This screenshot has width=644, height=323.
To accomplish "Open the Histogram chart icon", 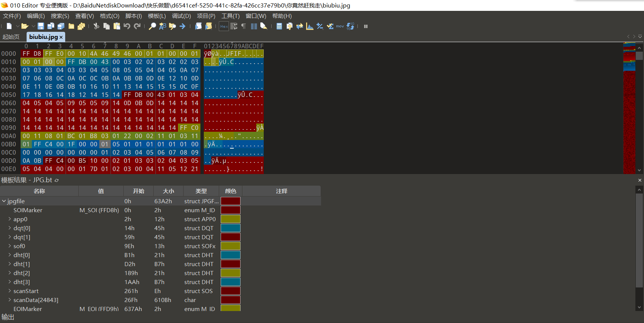I will tap(309, 26).
